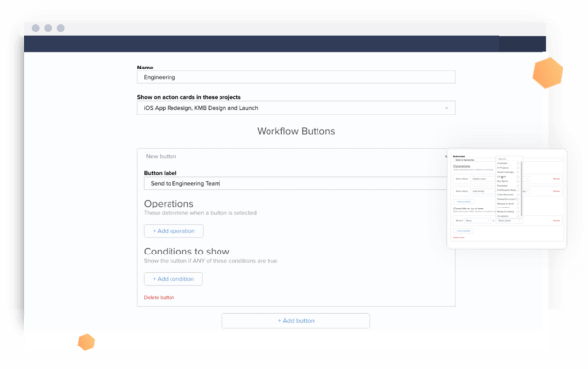The image size is (588, 369).
Task: Click the arrow on the projects selector
Action: 446,108
